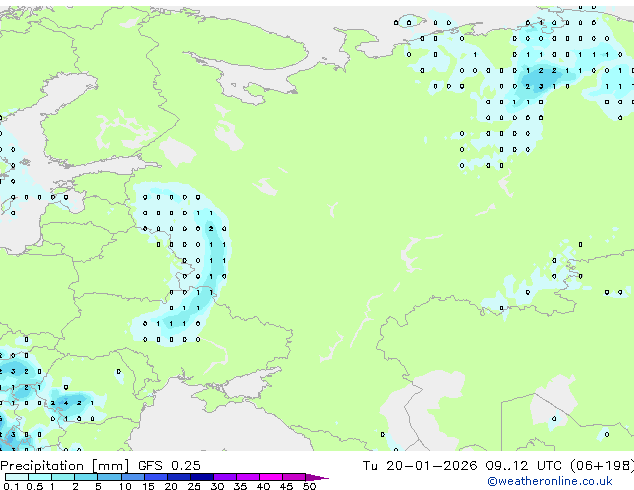Click the "09..12 UTC" time range text
634x490 pixels.
click(524, 466)
